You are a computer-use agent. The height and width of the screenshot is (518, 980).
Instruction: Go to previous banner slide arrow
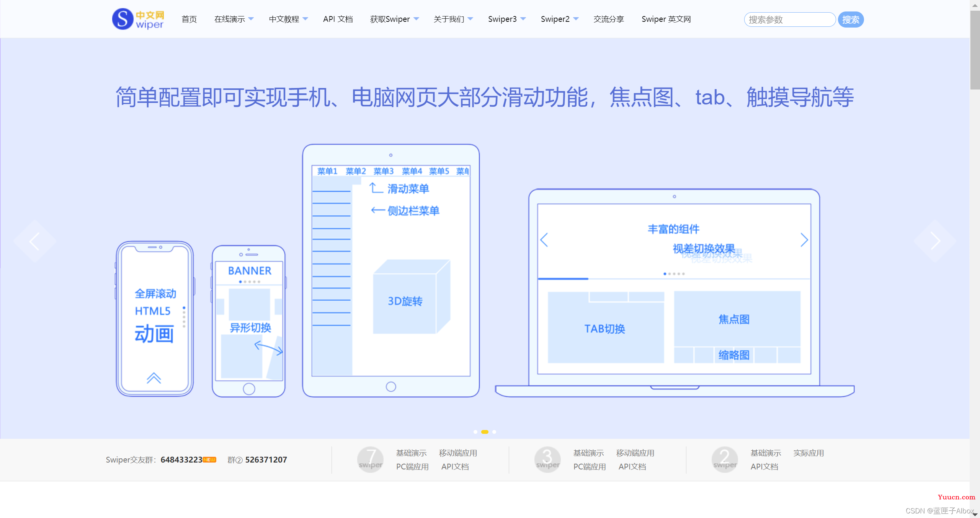[34, 241]
